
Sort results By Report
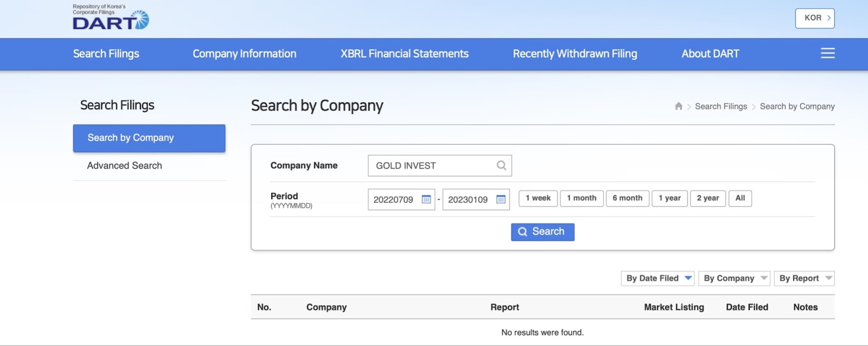point(804,278)
